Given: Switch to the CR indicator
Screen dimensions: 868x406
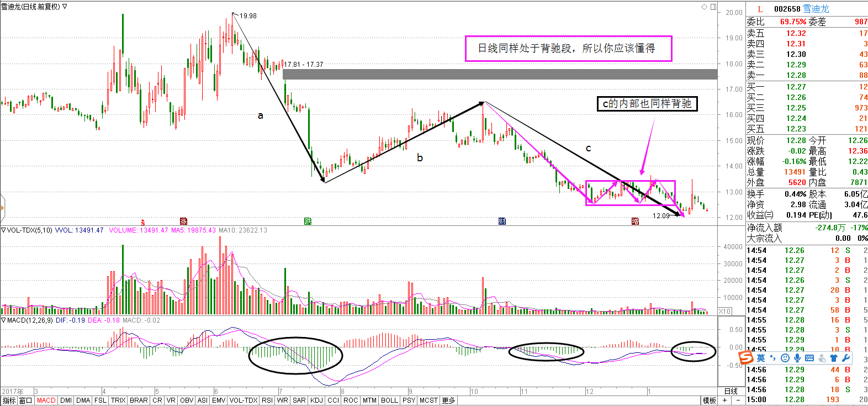Looking at the screenshot, I should (157, 400).
